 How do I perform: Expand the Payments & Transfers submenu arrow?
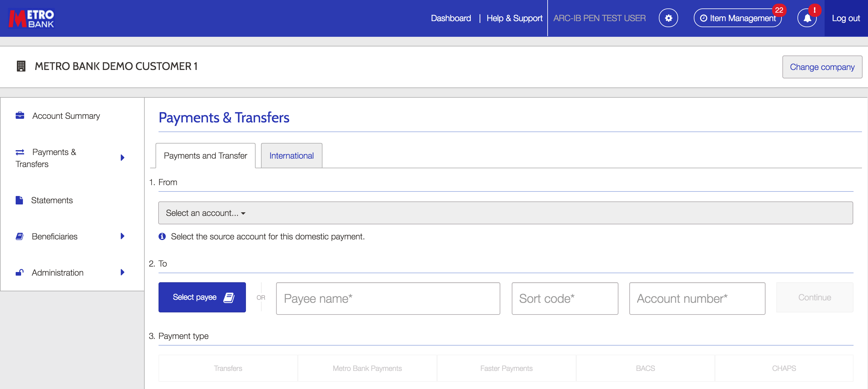tap(123, 157)
